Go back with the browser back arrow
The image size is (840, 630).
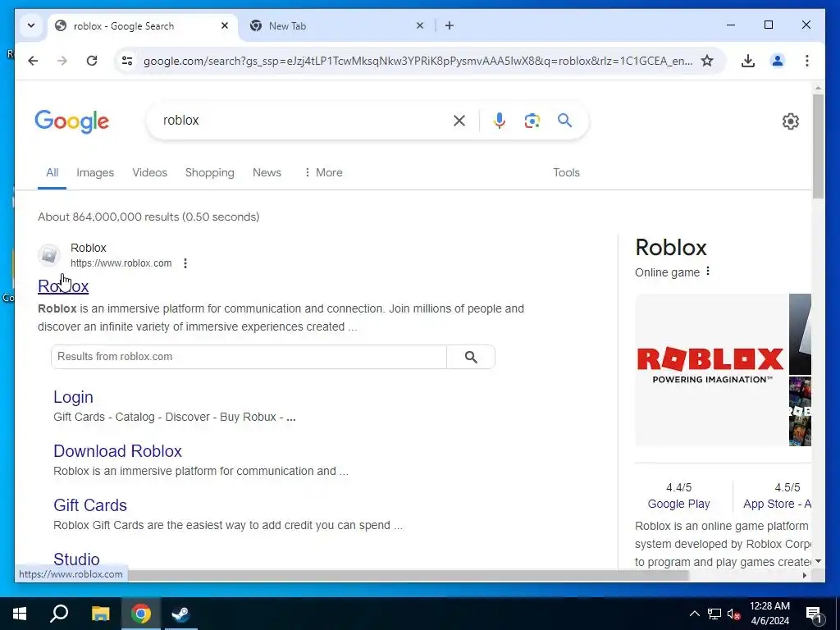point(33,61)
